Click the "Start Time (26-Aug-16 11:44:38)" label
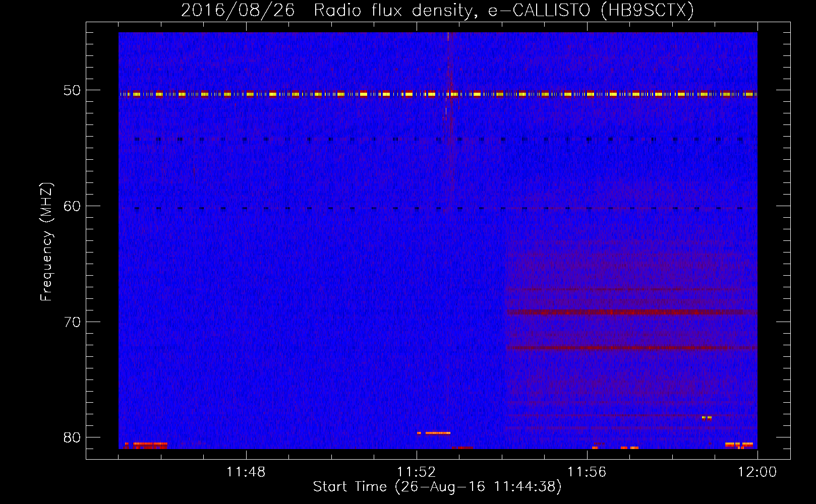This screenshot has width=816, height=504. (x=437, y=487)
